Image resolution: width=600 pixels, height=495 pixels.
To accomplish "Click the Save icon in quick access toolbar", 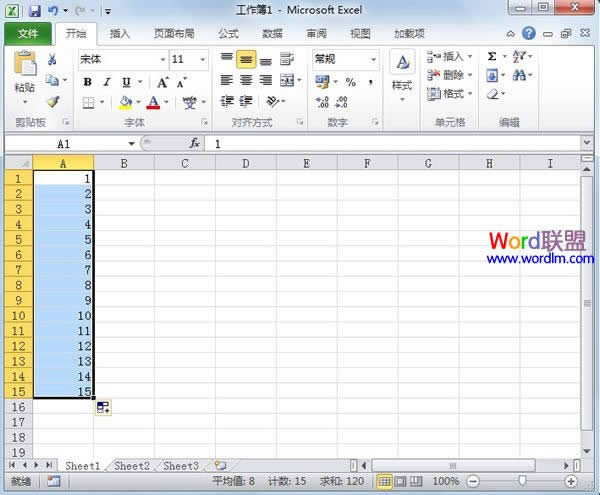I will pos(34,10).
